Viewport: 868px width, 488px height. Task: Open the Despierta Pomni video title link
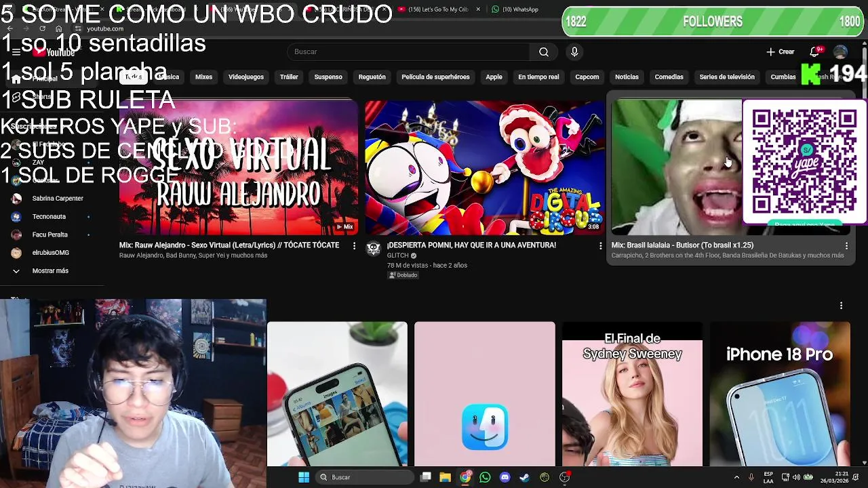click(x=471, y=245)
